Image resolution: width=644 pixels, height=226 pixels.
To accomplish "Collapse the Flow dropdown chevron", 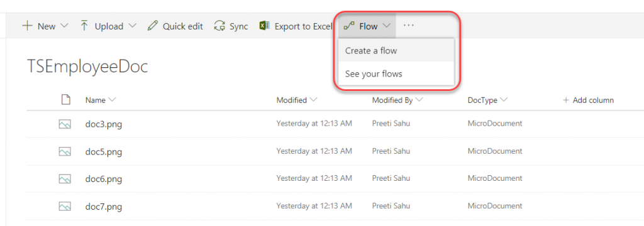I will click(x=387, y=26).
